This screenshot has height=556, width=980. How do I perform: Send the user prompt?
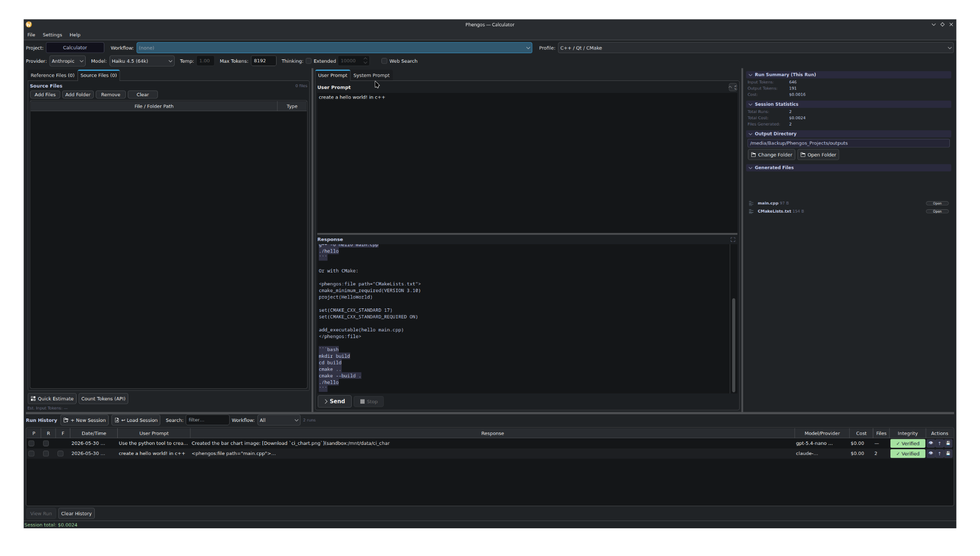(x=334, y=401)
